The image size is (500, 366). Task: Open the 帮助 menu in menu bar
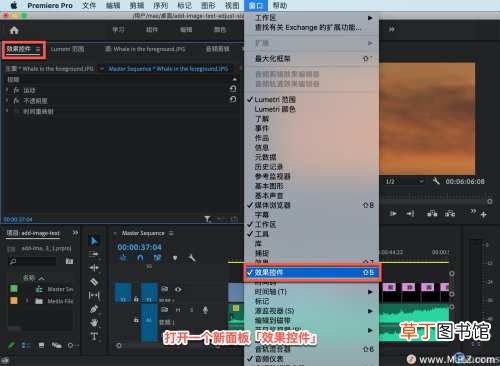point(280,5)
